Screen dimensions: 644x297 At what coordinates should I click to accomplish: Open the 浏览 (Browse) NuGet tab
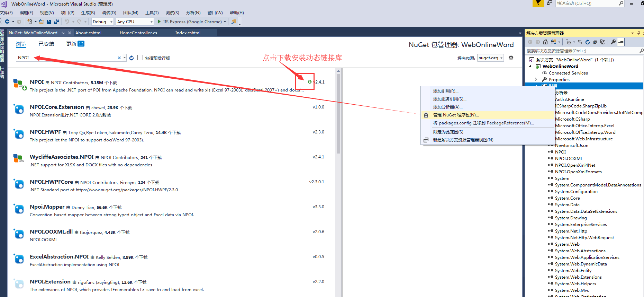[21, 44]
